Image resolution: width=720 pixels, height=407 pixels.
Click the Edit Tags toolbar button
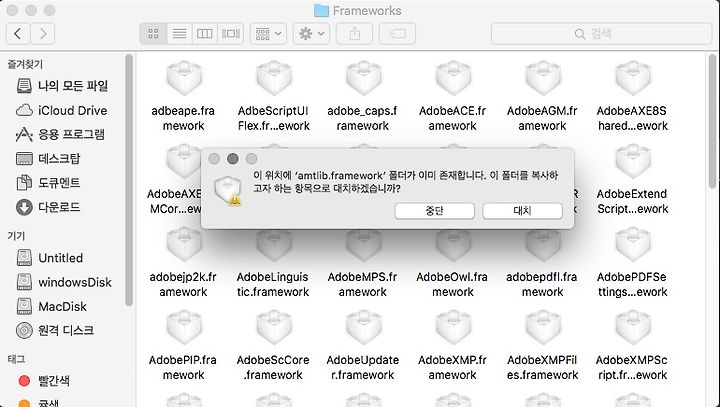(398, 34)
